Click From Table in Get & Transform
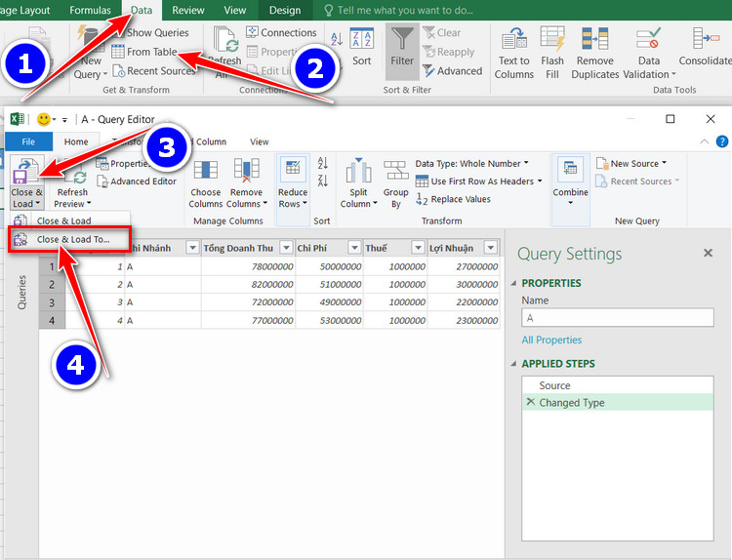The height and width of the screenshot is (560, 732). coord(144,52)
